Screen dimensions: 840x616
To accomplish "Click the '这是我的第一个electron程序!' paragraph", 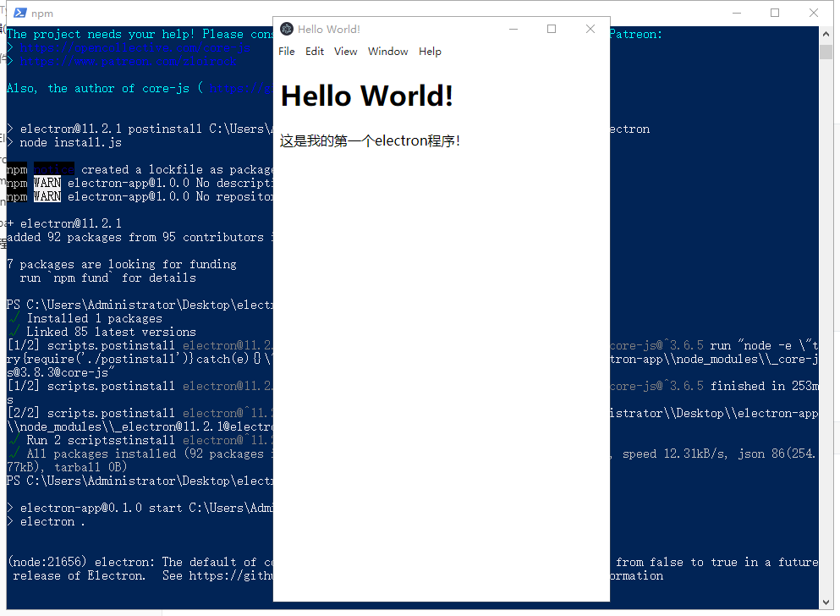I will [370, 140].
